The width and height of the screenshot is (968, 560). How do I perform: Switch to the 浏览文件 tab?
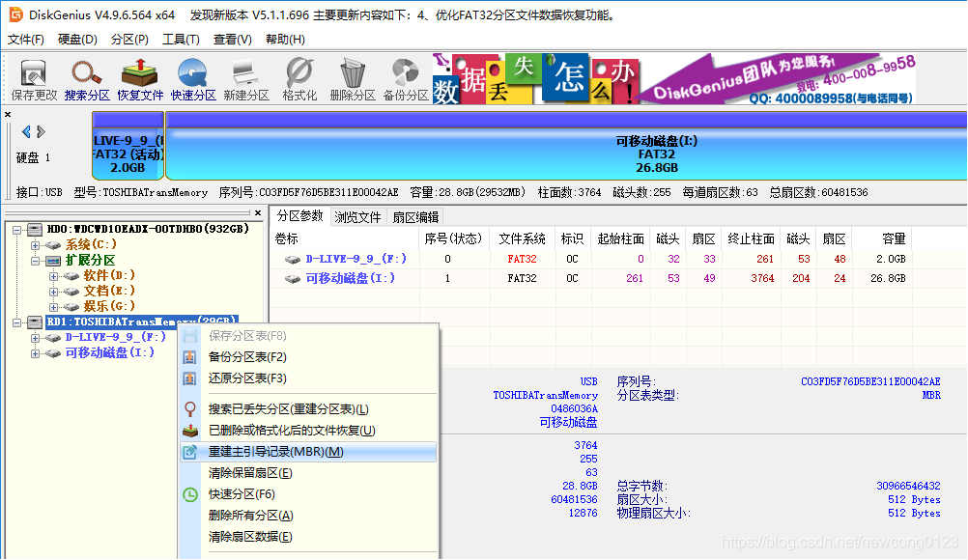pyautogui.click(x=358, y=217)
